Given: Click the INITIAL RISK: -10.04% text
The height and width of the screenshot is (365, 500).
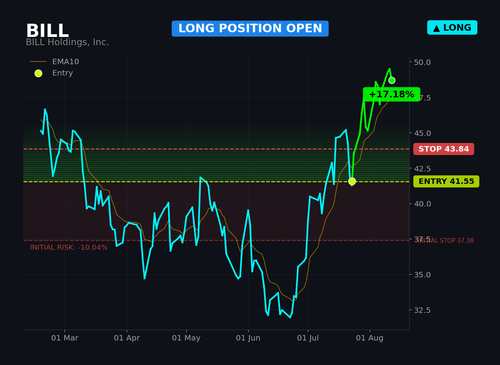Looking at the screenshot, I should pyautogui.click(x=69, y=247).
